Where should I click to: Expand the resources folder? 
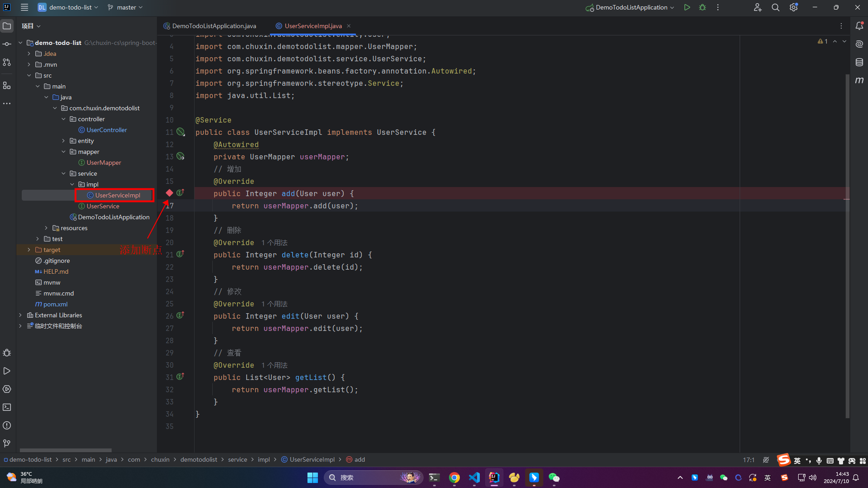pos(46,228)
